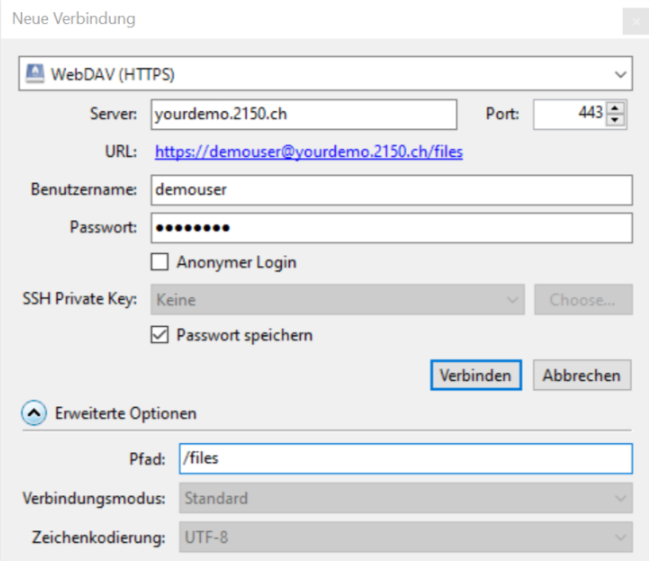The image size is (649, 561).
Task: Focus the Server input field
Action: [303, 113]
